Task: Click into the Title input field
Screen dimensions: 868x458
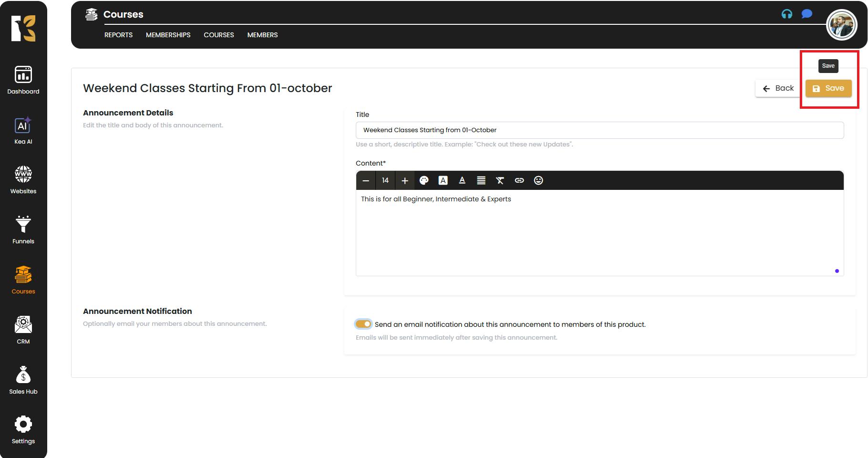Action: [x=599, y=130]
